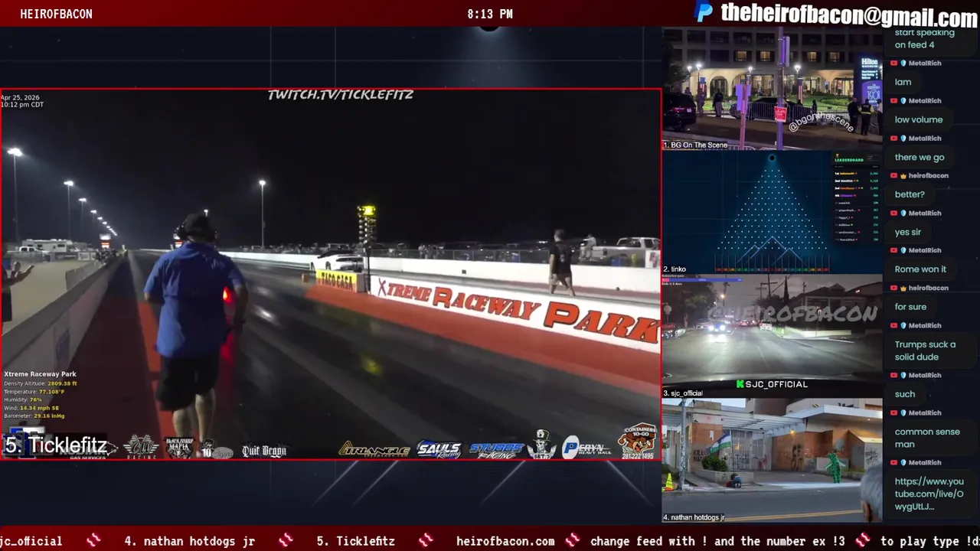Image resolution: width=980 pixels, height=551 pixels.
Task: Click the Perval Heavy Haul logo
Action: click(586, 448)
